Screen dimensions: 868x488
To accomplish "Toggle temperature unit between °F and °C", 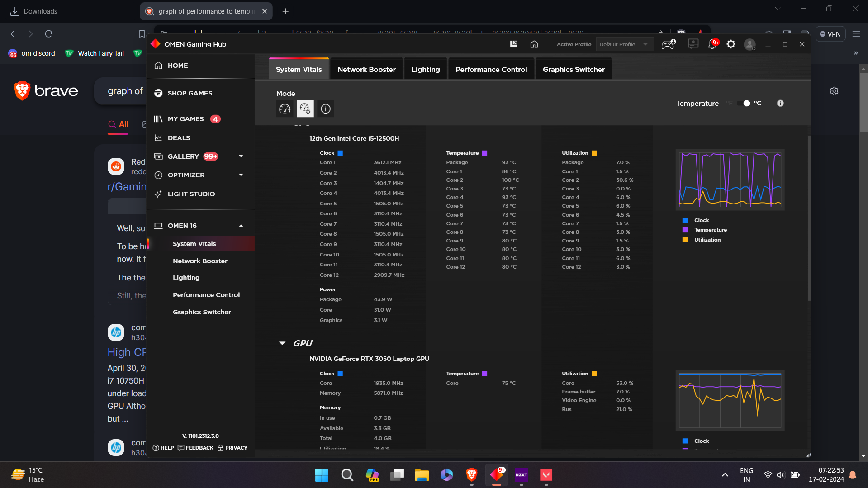I will [x=744, y=103].
